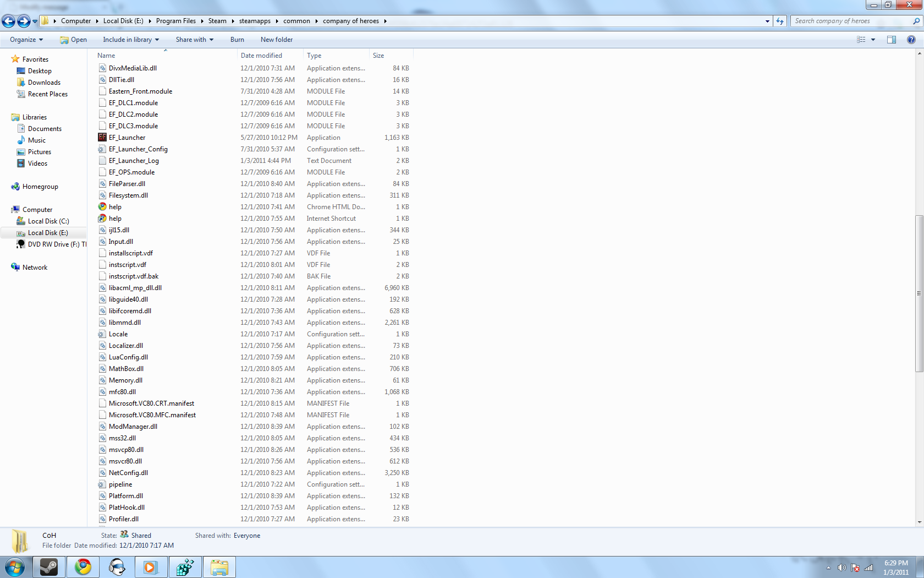
Task: Select the Microsoft.VC80.CRT.manifest file
Action: click(x=151, y=403)
